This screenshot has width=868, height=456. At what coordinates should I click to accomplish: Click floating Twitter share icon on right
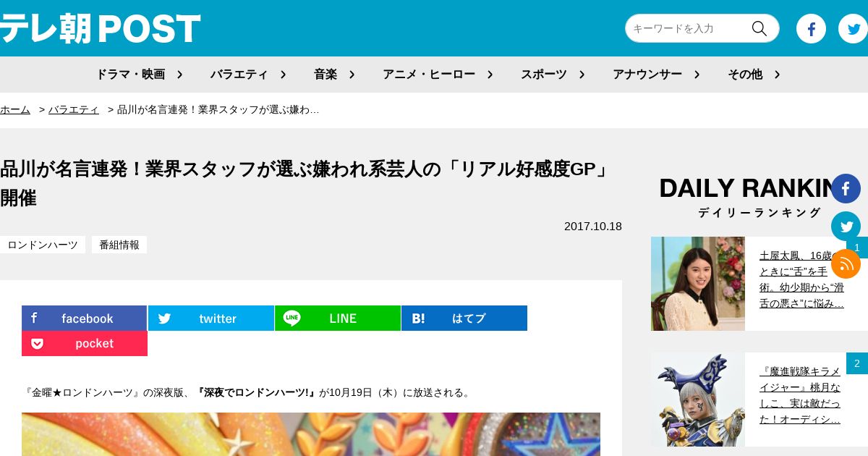click(x=846, y=226)
